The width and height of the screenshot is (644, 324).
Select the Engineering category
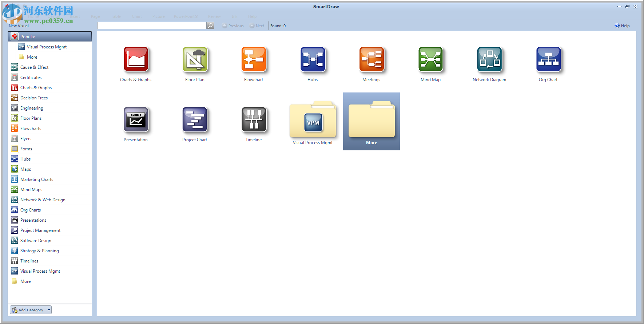(x=32, y=108)
